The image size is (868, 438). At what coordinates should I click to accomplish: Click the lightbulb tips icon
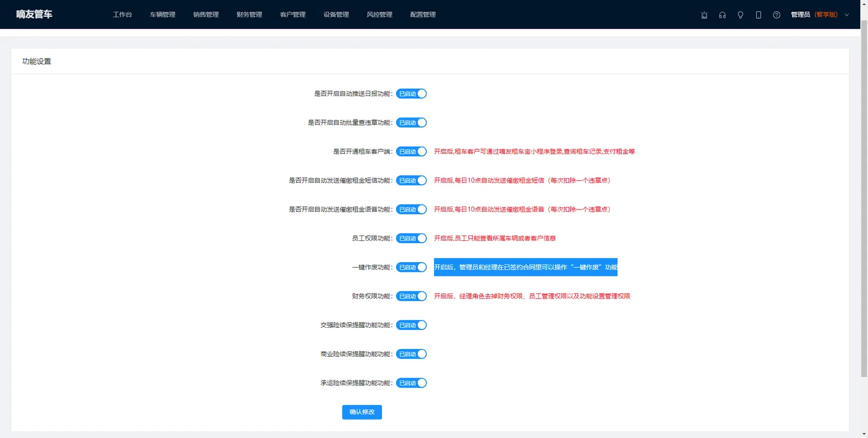[741, 15]
